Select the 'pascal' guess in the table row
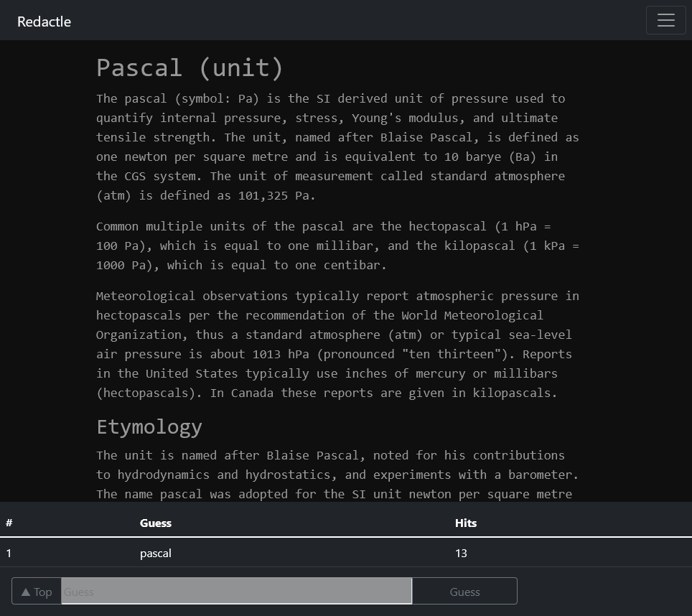This screenshot has height=616, width=692. (x=156, y=553)
